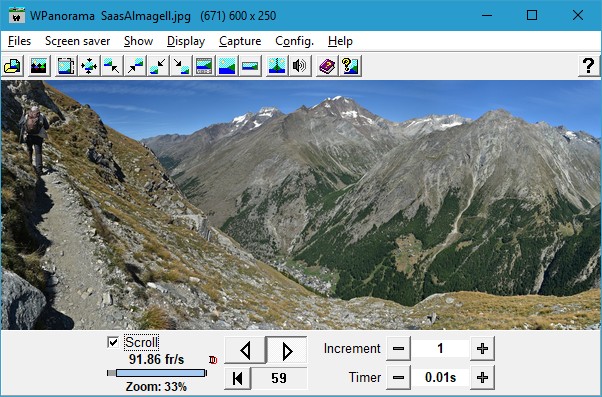Click the mountain slideshow toolbar icon
602x397 pixels.
tap(39, 66)
